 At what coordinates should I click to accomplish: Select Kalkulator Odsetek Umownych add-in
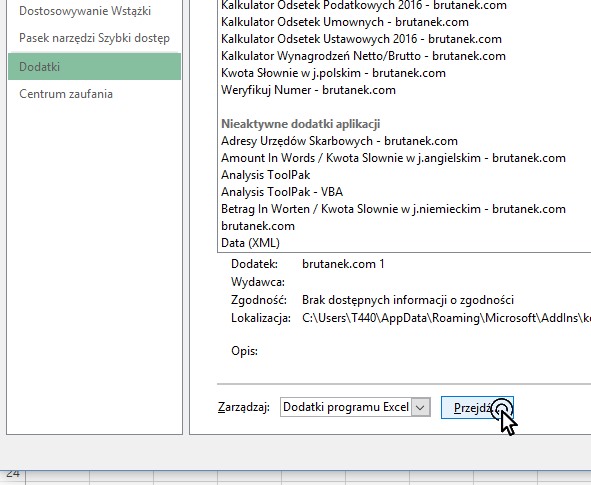point(344,22)
